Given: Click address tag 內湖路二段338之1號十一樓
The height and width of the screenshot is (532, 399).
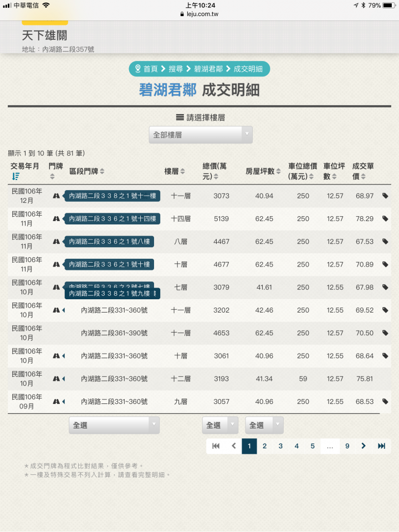Looking at the screenshot, I should tap(112, 196).
